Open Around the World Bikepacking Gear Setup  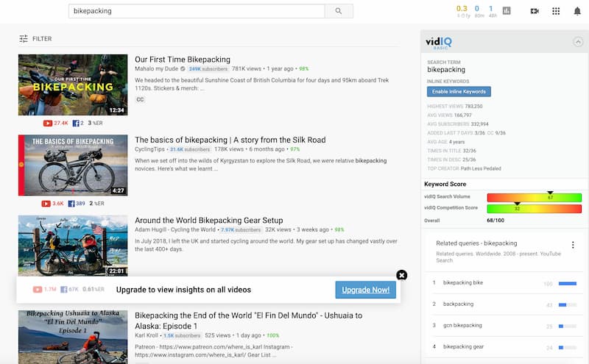coord(209,221)
